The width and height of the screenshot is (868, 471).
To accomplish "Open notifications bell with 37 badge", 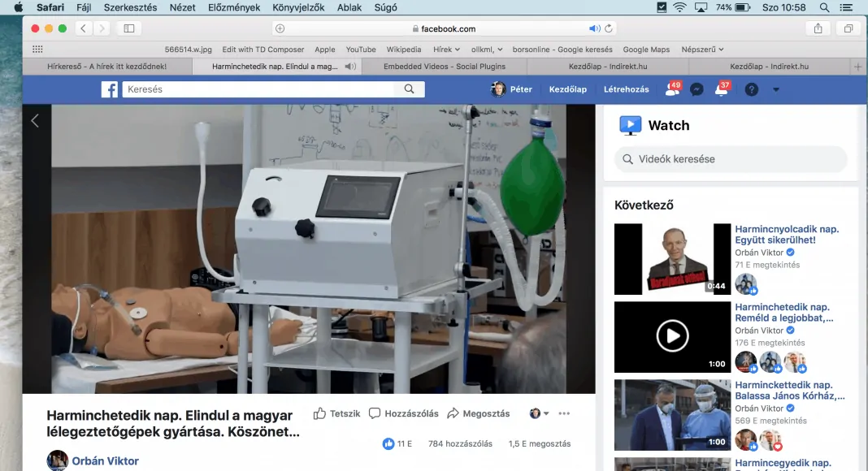I will [722, 89].
